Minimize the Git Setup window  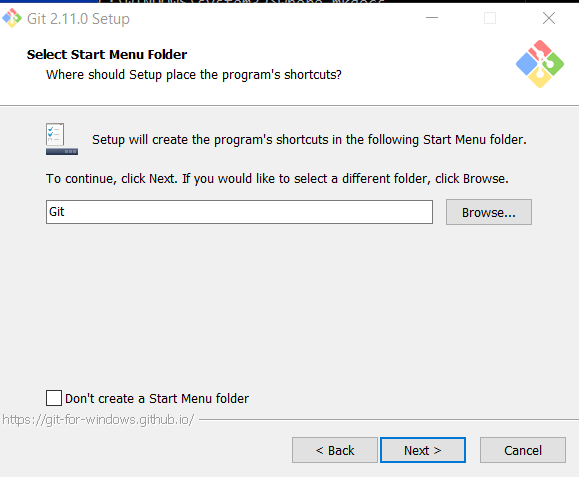pyautogui.click(x=432, y=18)
